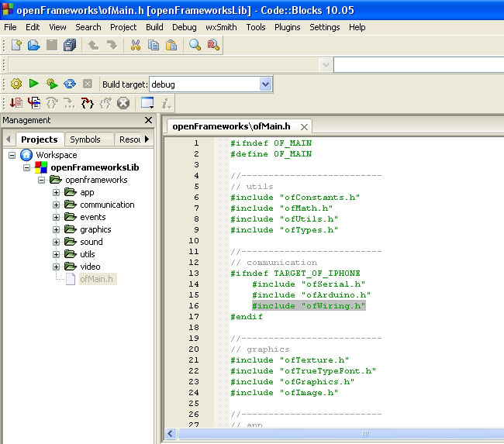Open the Build target dropdown
This screenshot has height=444, width=504.
(x=265, y=84)
